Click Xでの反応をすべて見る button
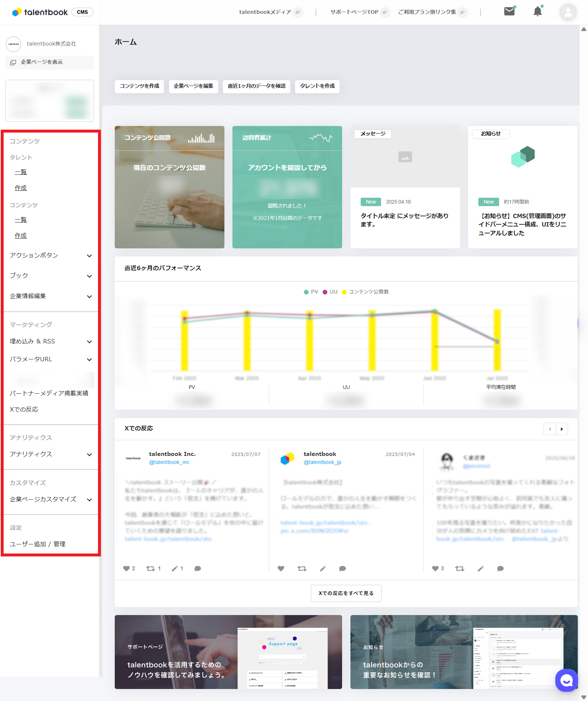The width and height of the screenshot is (588, 701). coord(346,594)
